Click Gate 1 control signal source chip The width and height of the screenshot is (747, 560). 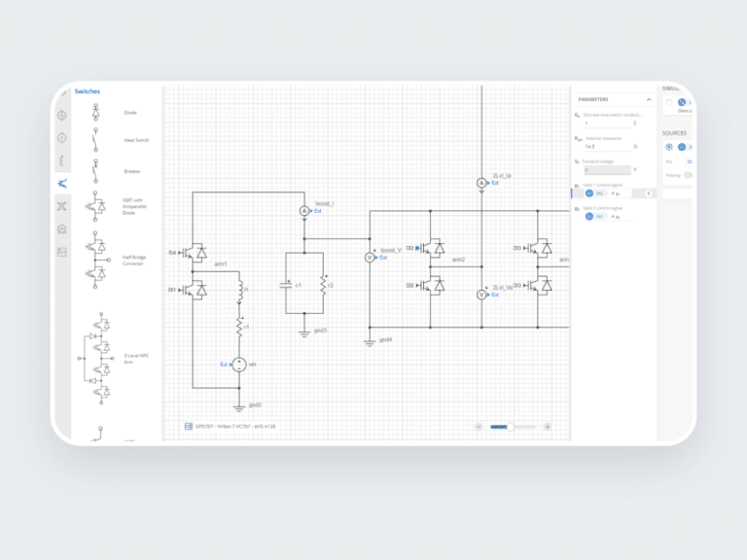595,193
